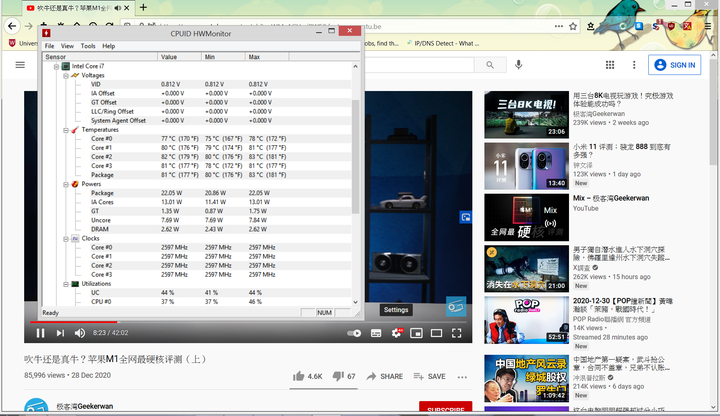Screen dimensions: 720x416
Task: Enter fullscreen video mode
Action: coord(456,333)
